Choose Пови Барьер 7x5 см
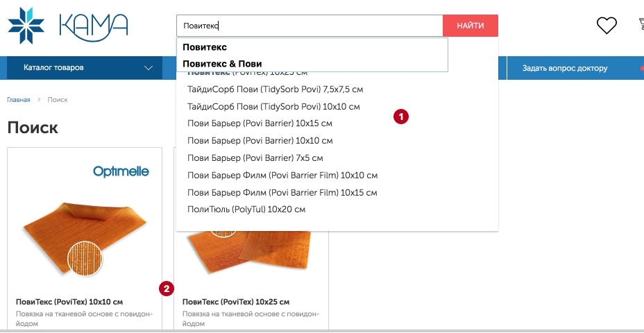The height and width of the screenshot is (333, 644). tap(255, 157)
